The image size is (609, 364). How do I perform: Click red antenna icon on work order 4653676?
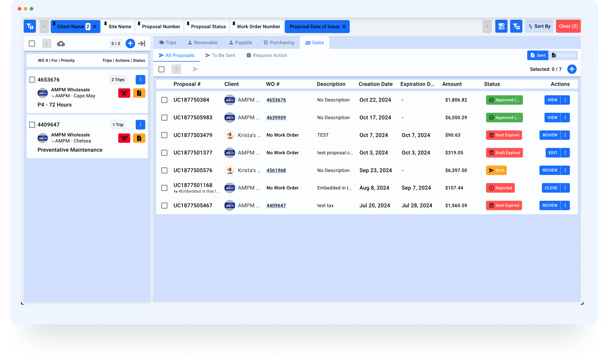(x=124, y=93)
